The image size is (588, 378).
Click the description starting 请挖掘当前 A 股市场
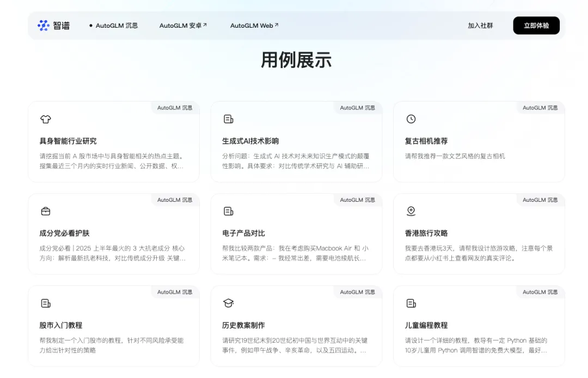[x=112, y=161]
